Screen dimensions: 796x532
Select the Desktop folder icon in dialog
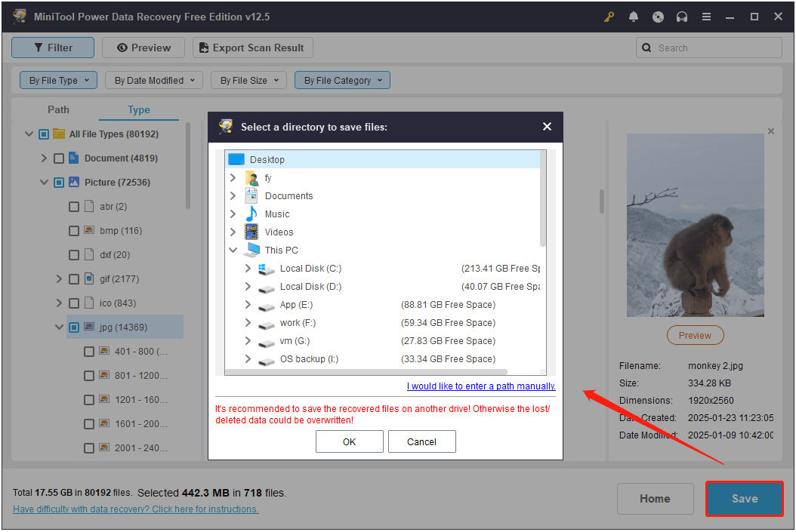[x=236, y=159]
